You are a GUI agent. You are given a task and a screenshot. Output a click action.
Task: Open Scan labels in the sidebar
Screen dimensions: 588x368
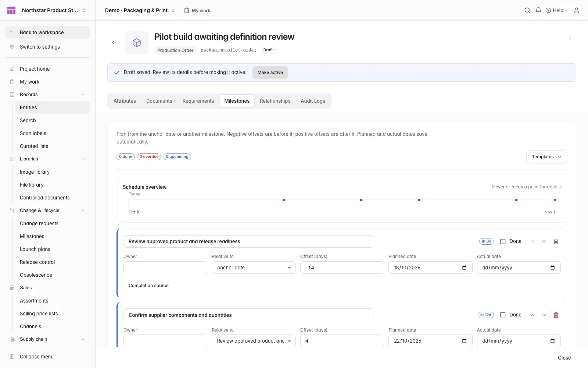coord(53,133)
